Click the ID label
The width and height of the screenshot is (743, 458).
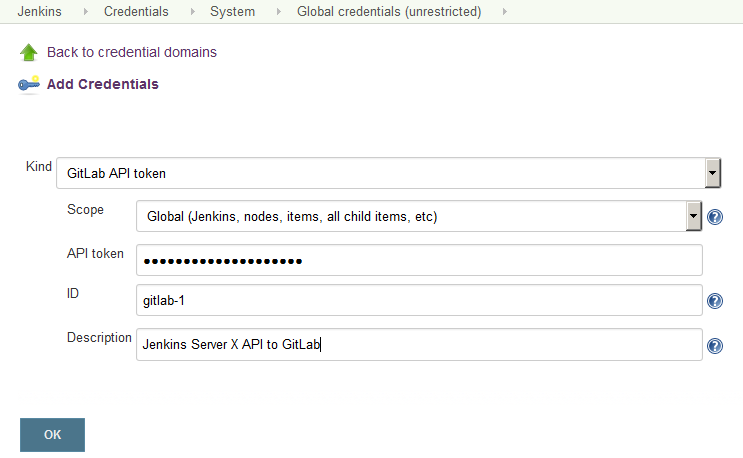click(72, 294)
